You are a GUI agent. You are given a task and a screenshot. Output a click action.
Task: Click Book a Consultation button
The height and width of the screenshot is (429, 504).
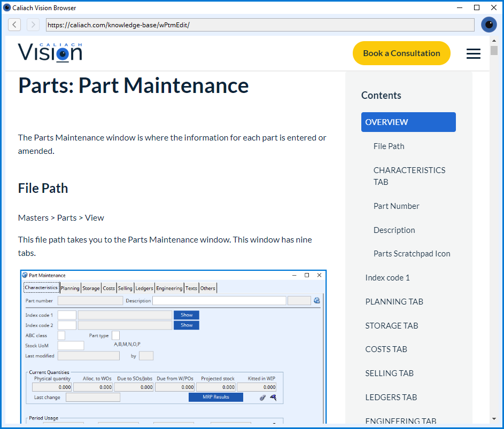(401, 53)
